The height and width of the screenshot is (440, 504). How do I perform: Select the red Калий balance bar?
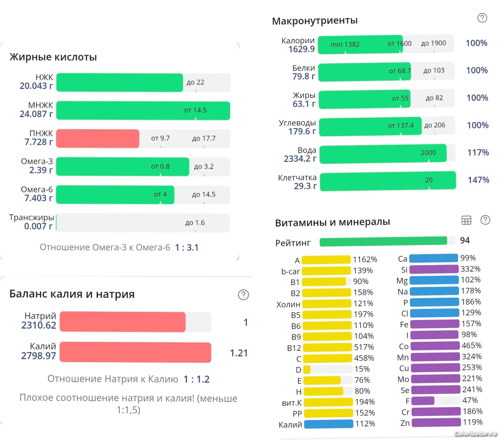(135, 352)
